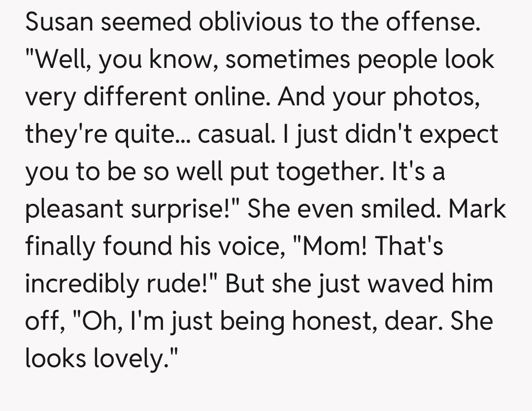Click the name "Mark"

(477, 208)
